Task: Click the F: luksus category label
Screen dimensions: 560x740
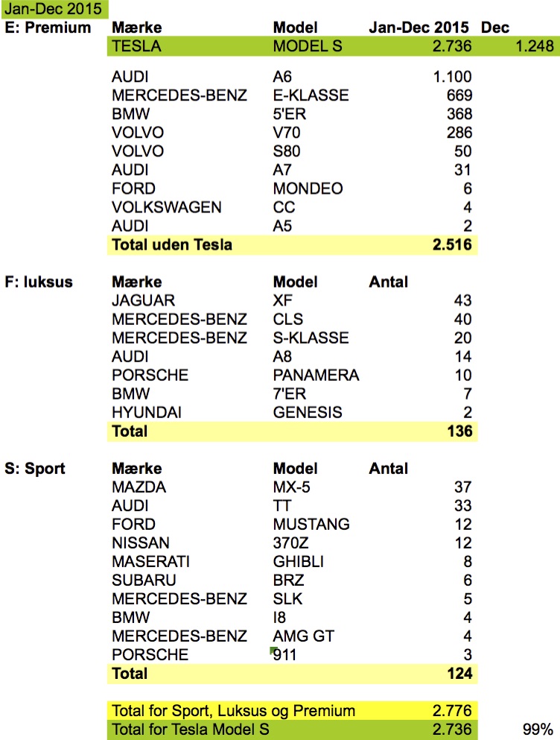Action: (39, 282)
